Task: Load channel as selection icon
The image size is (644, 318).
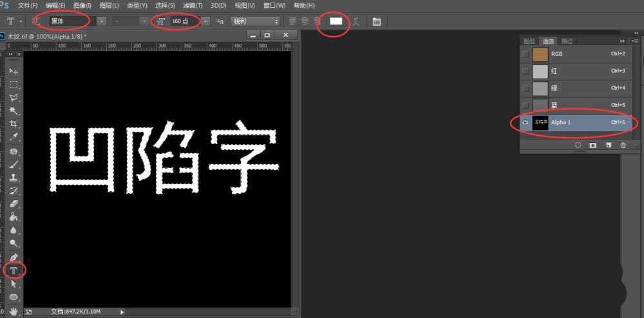Action: [578, 145]
